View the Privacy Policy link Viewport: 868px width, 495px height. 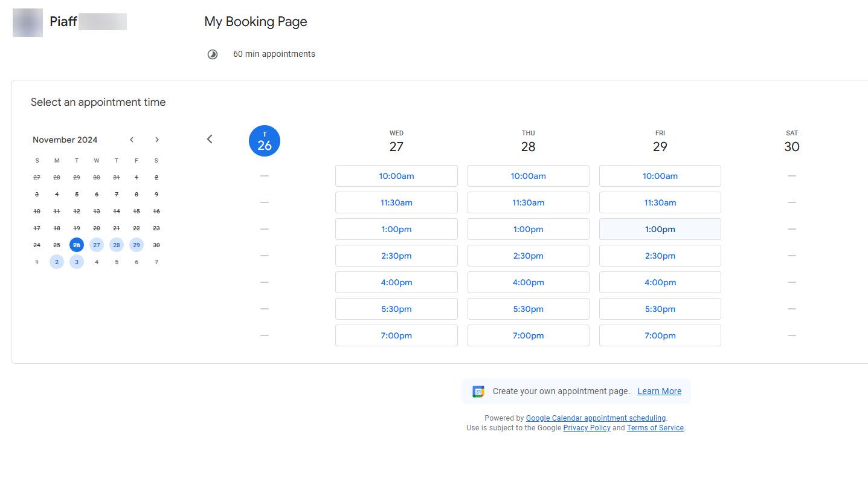coord(587,428)
